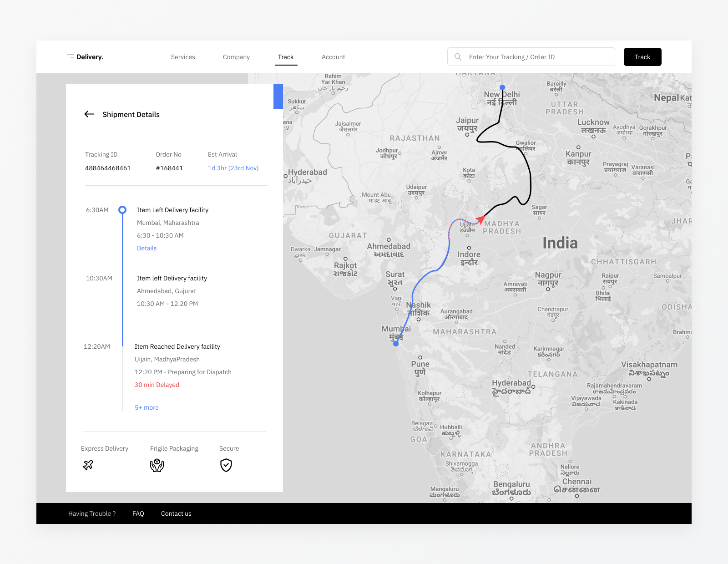Open Details under Item Left Delivery facility

(x=147, y=248)
